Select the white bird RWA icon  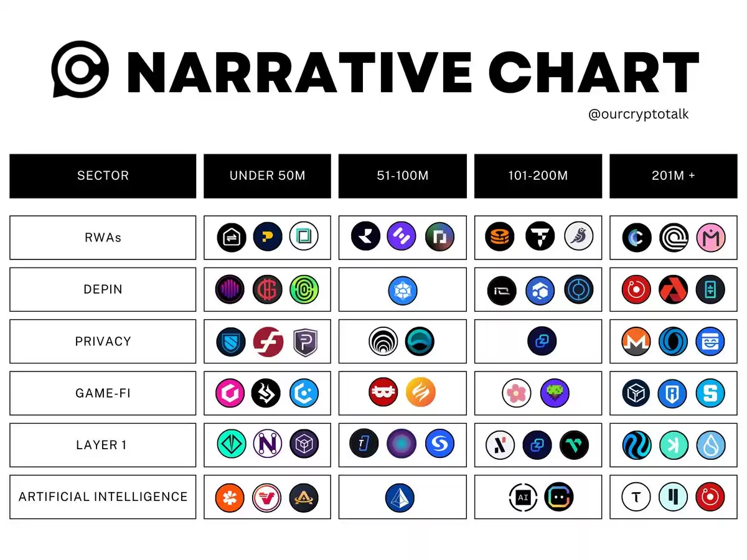point(579,236)
